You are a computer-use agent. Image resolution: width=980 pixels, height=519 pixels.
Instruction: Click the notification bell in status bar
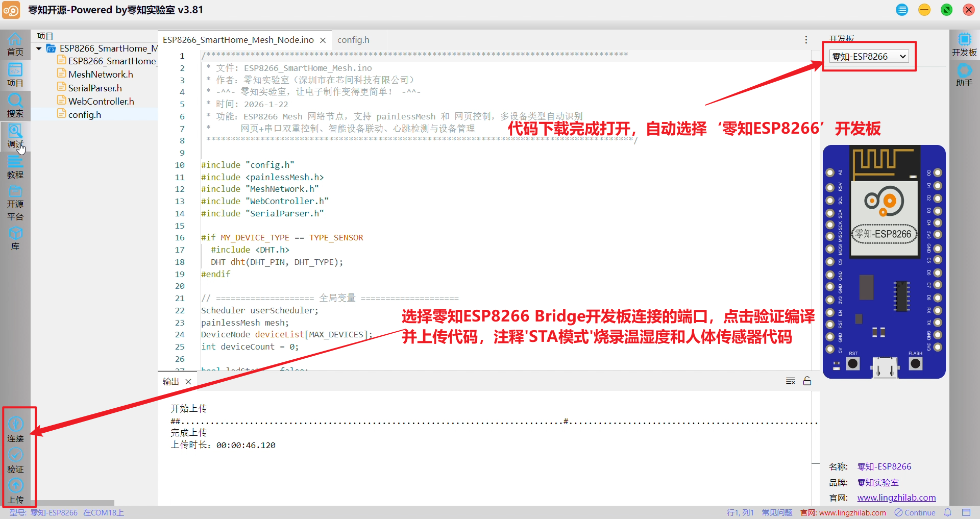coord(948,512)
